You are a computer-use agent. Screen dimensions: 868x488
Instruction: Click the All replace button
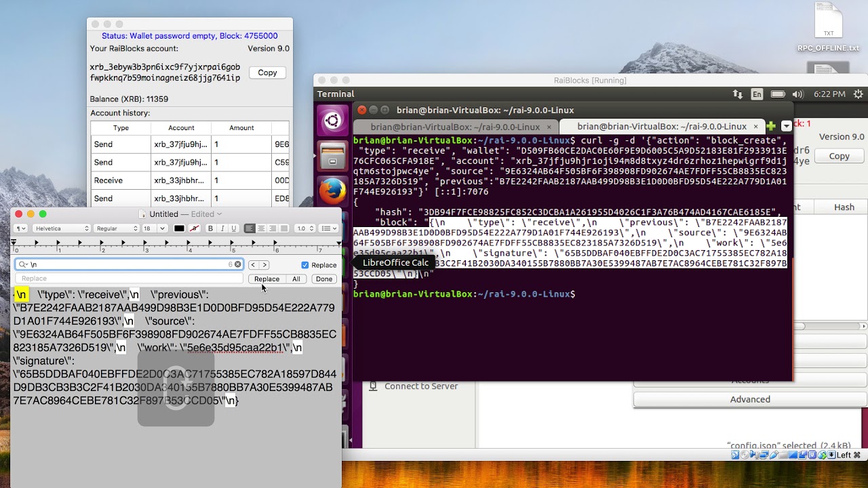(296, 279)
